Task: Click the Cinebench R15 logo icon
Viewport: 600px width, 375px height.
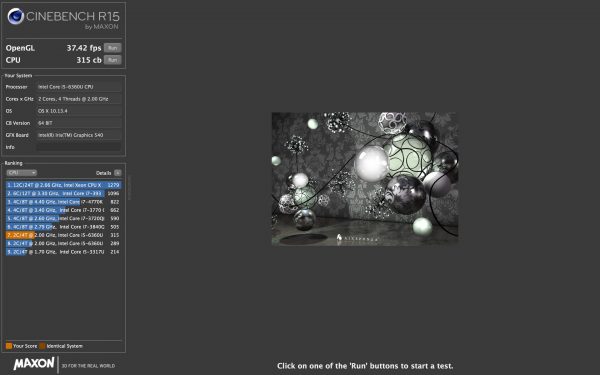Action: point(16,16)
